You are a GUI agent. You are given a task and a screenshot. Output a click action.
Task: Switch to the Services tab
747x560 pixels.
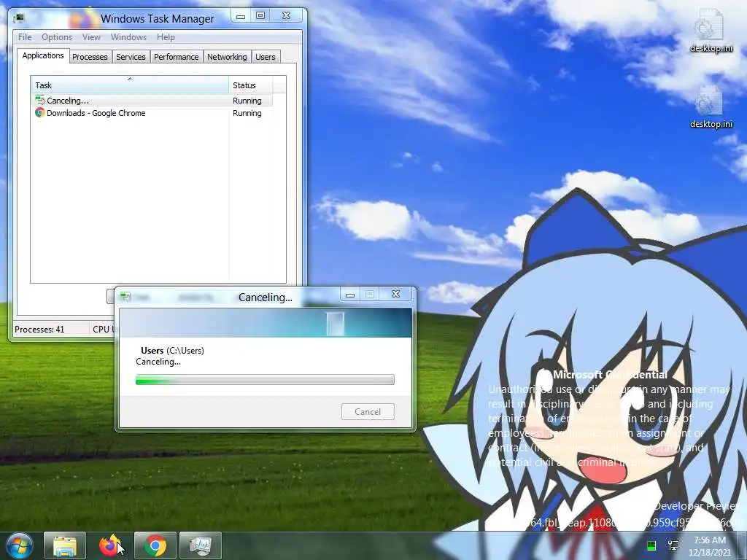pyautogui.click(x=131, y=57)
